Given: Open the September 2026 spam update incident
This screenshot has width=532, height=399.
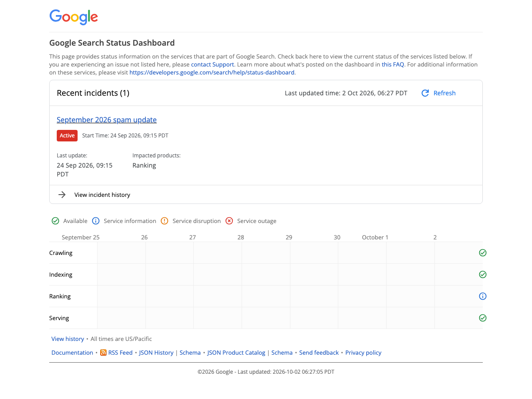Looking at the screenshot, I should 106,120.
